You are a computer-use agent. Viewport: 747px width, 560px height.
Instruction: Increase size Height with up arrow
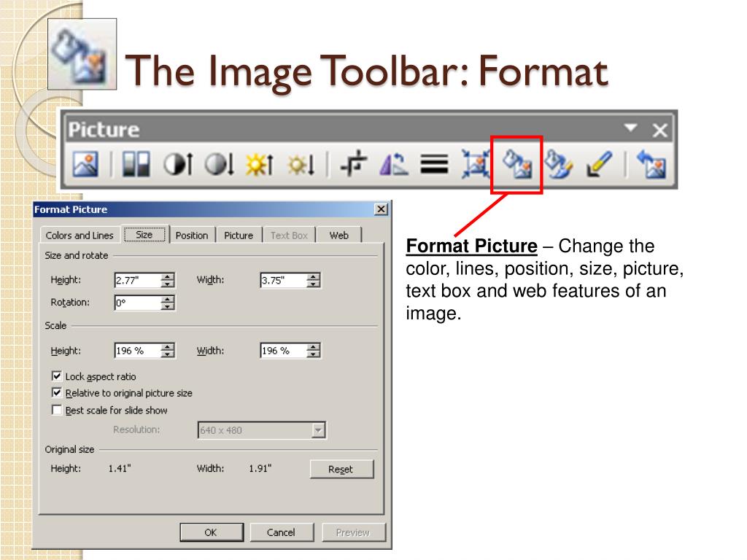tap(168, 276)
